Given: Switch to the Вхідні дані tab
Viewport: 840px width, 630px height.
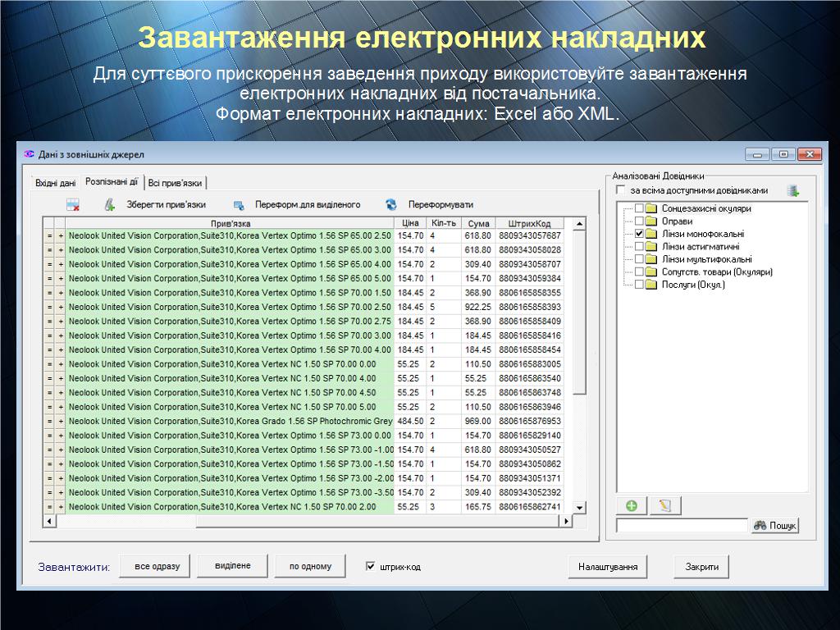Looking at the screenshot, I should pos(55,183).
